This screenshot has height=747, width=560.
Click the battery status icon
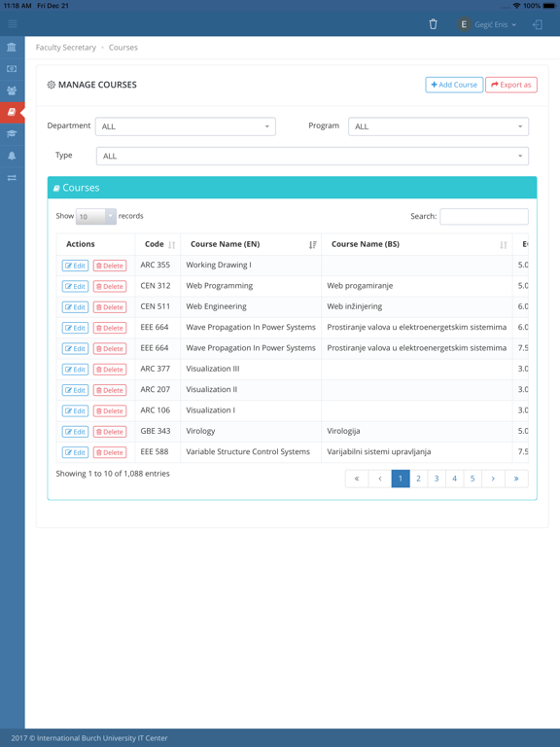point(549,6)
